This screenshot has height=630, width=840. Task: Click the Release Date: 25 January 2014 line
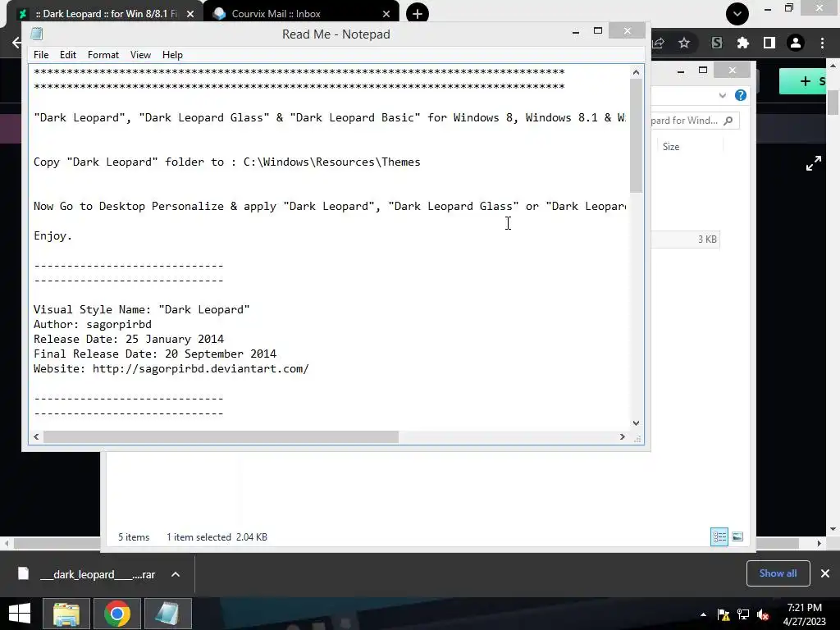129,339
